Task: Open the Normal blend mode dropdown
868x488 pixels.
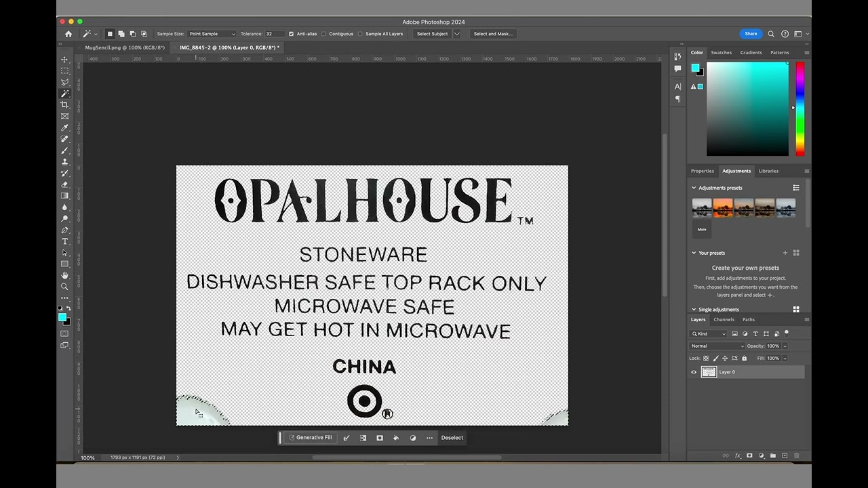Action: coord(717,346)
